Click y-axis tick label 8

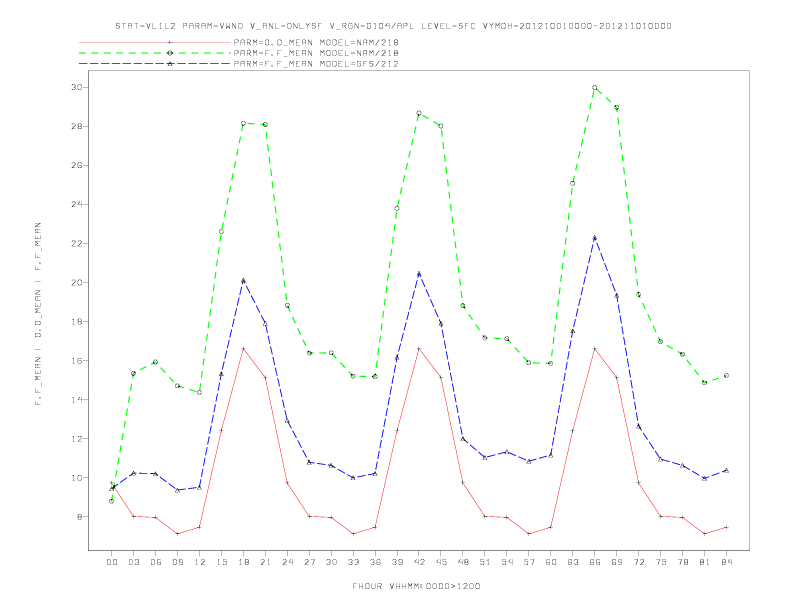click(x=79, y=517)
